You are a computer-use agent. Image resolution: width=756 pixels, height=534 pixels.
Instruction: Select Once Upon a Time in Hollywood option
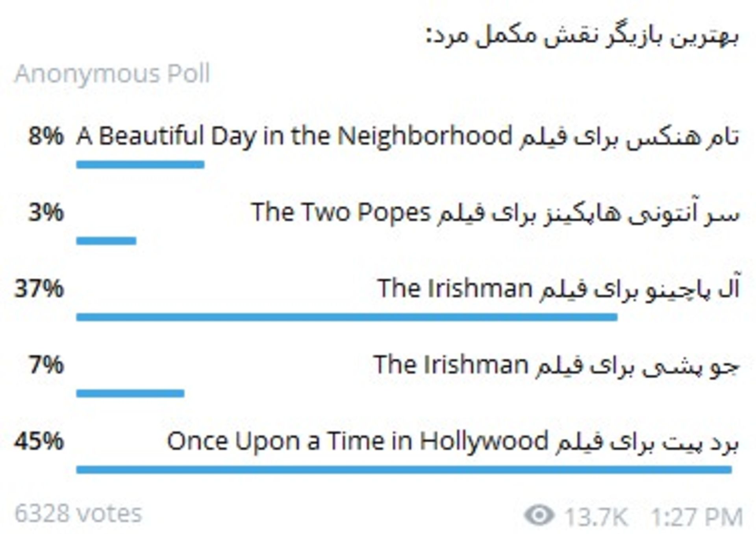click(x=453, y=441)
